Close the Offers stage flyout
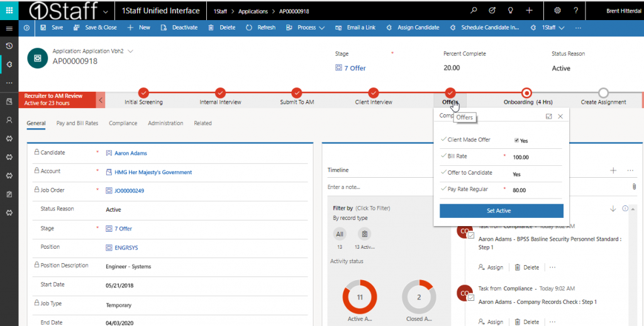644x326 pixels. click(560, 116)
